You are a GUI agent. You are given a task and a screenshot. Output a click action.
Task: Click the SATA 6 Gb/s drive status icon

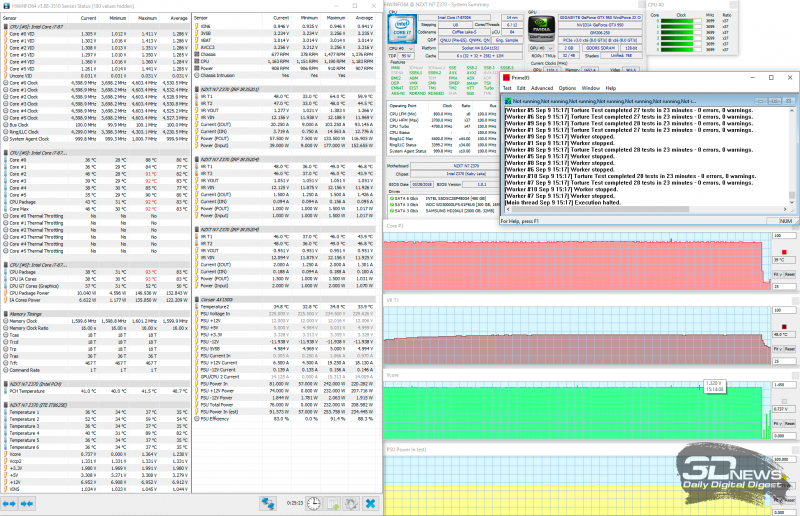(x=392, y=199)
